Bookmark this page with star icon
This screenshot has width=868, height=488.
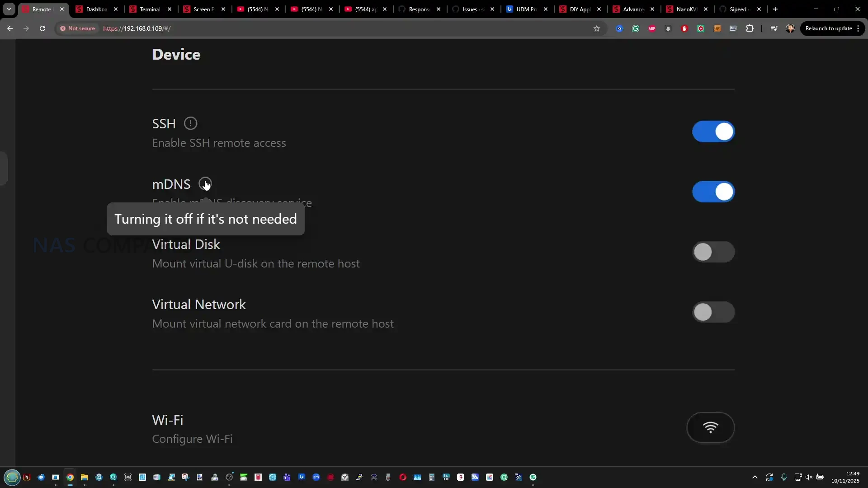[x=597, y=28]
